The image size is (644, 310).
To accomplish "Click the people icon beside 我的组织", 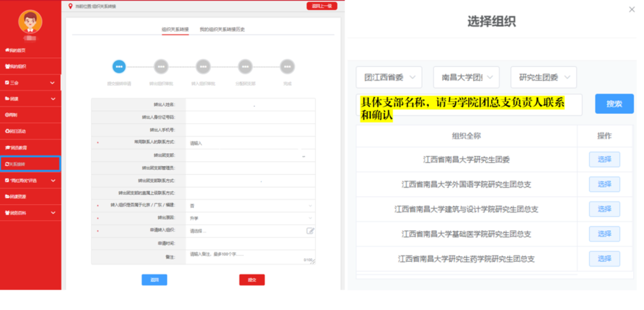I will tap(7, 66).
